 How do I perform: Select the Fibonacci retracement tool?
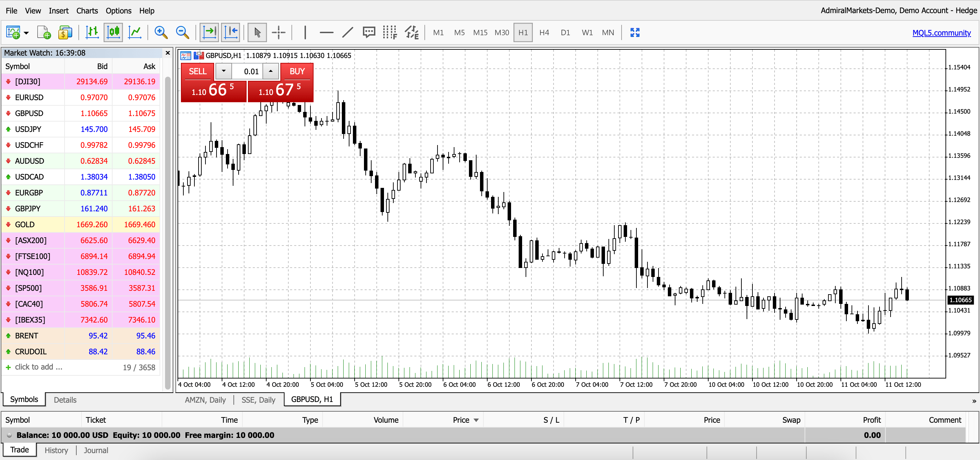click(x=390, y=32)
